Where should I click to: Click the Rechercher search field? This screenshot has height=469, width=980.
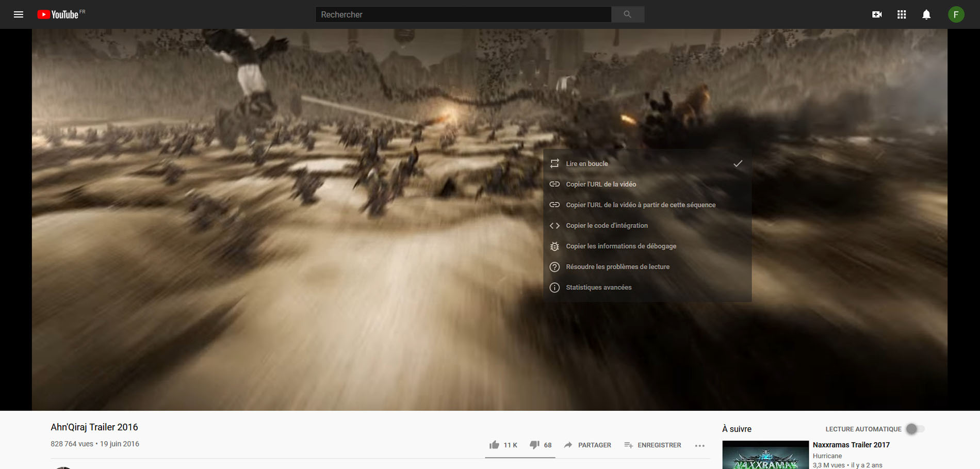click(x=463, y=14)
